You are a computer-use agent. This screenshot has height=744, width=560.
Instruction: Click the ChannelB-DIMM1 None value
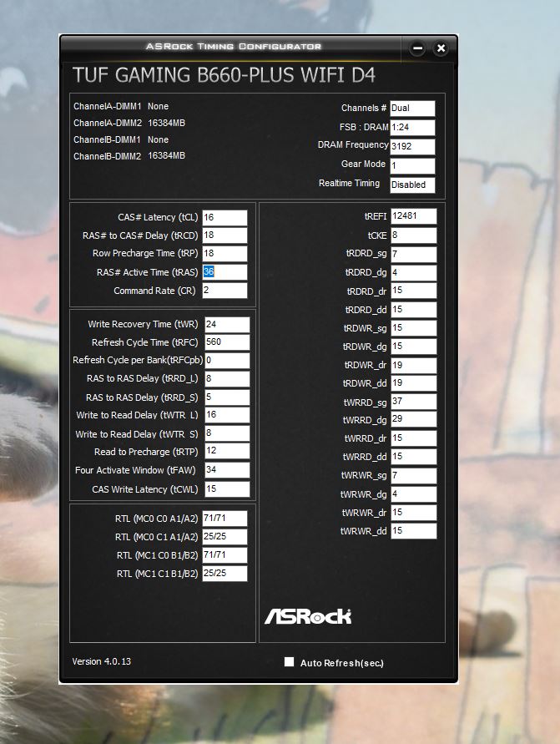158,139
